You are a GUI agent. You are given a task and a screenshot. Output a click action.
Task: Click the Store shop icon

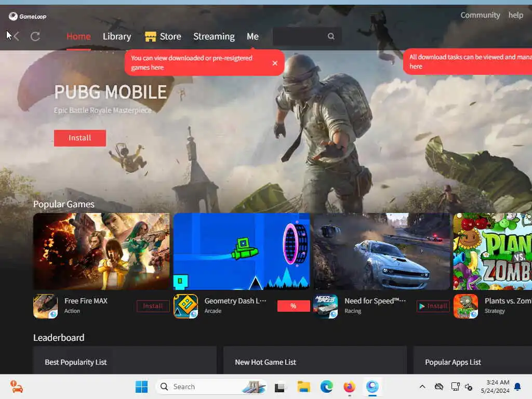[150, 36]
